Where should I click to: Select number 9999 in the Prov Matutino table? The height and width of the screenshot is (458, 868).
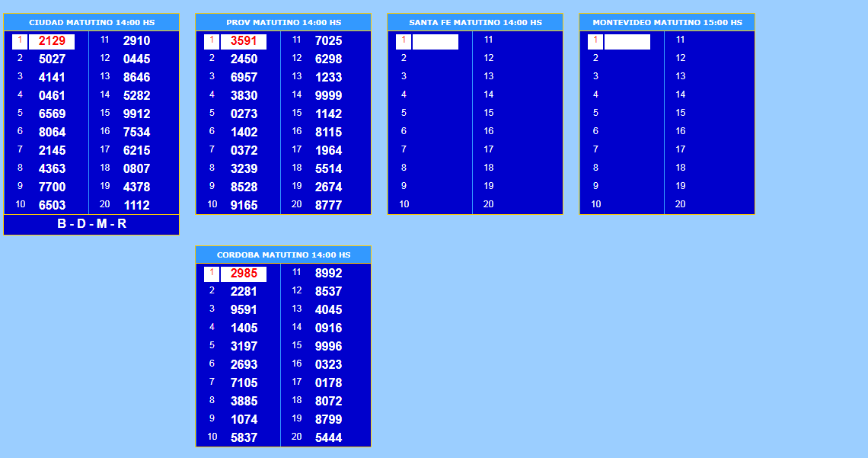tap(328, 96)
